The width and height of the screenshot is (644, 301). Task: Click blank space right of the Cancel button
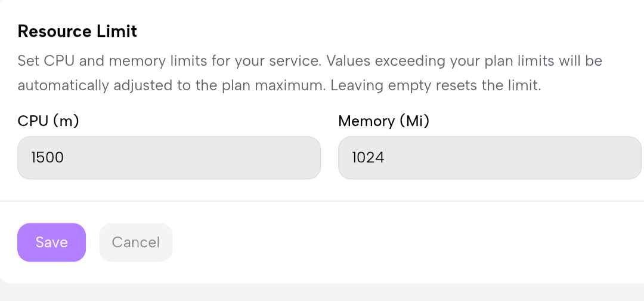(x=388, y=242)
